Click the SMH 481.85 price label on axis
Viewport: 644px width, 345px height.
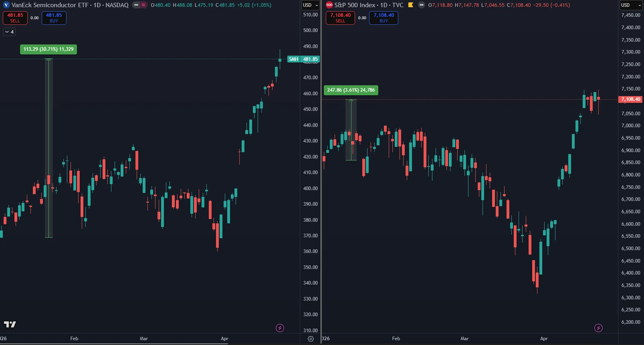tap(310, 59)
